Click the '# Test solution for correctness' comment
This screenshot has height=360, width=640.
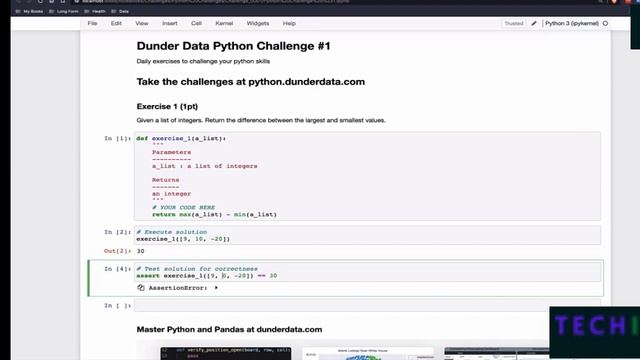pyautogui.click(x=197, y=269)
